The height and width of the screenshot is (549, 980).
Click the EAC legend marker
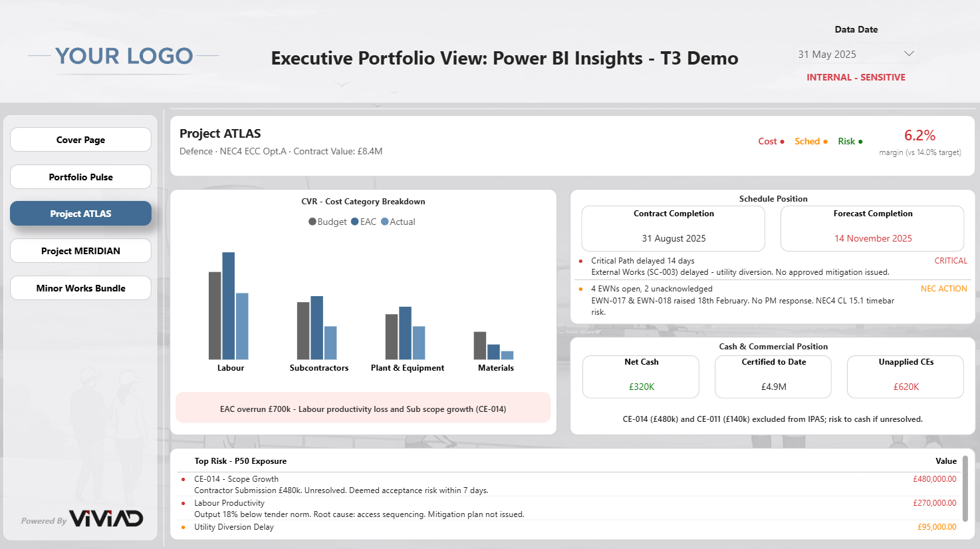pos(355,222)
